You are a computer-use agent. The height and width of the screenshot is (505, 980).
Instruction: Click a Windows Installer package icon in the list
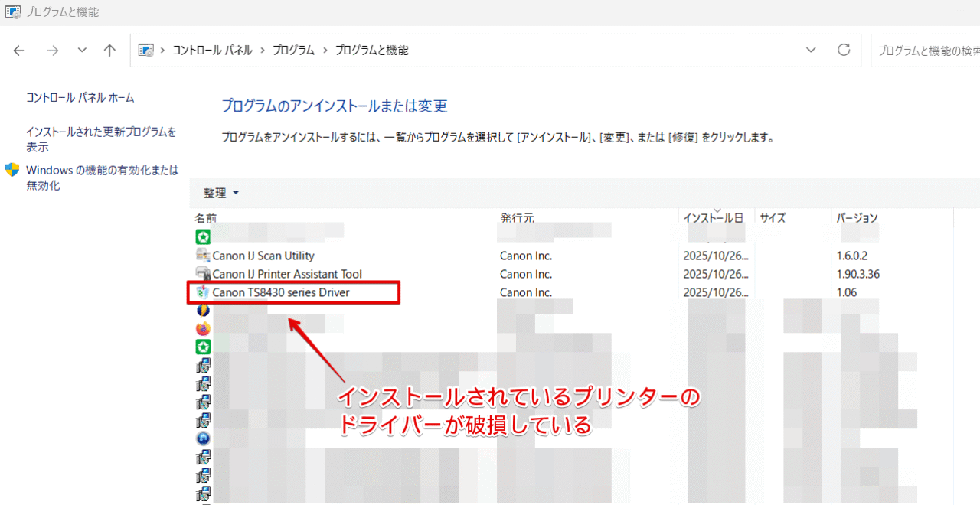pyautogui.click(x=203, y=365)
